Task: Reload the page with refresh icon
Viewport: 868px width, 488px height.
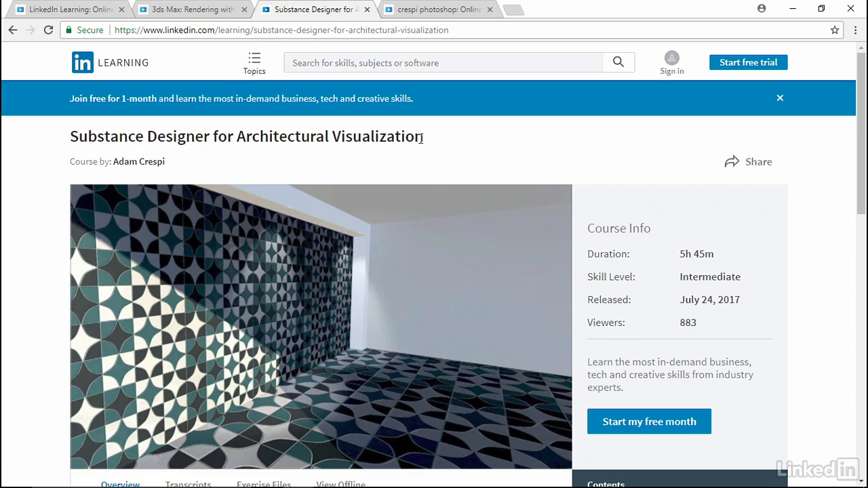Action: tap(48, 30)
